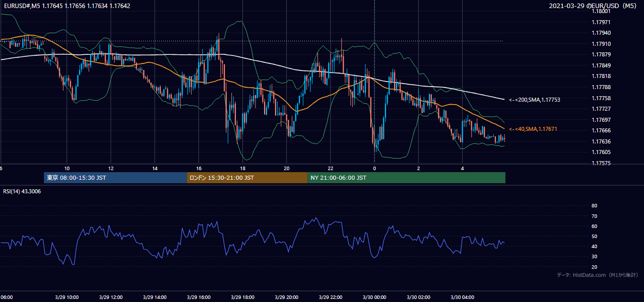Screen dimensions: 644x302
Task: Click price axis label 1.17971
Action: (x=602, y=22)
